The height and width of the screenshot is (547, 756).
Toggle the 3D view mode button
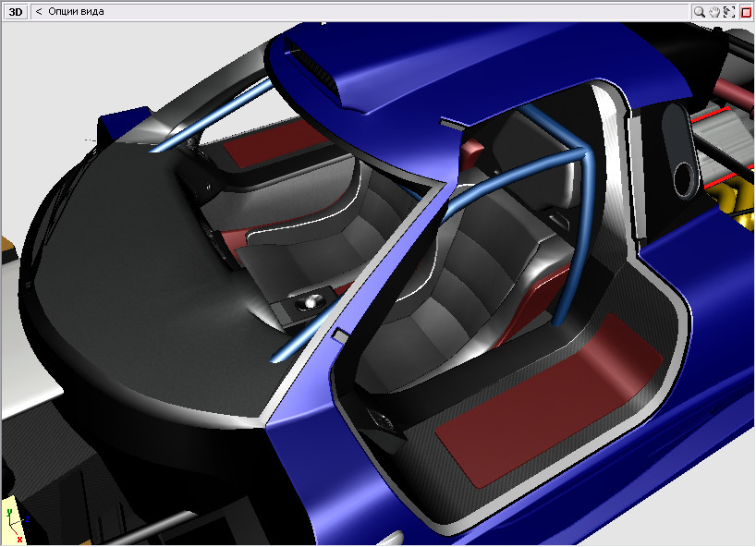tap(16, 12)
